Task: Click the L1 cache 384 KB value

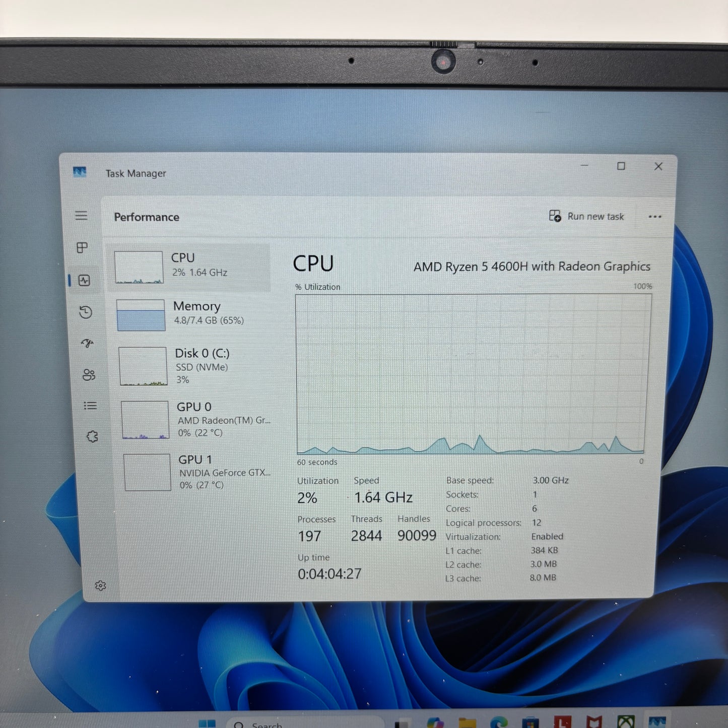Action: pos(544,550)
